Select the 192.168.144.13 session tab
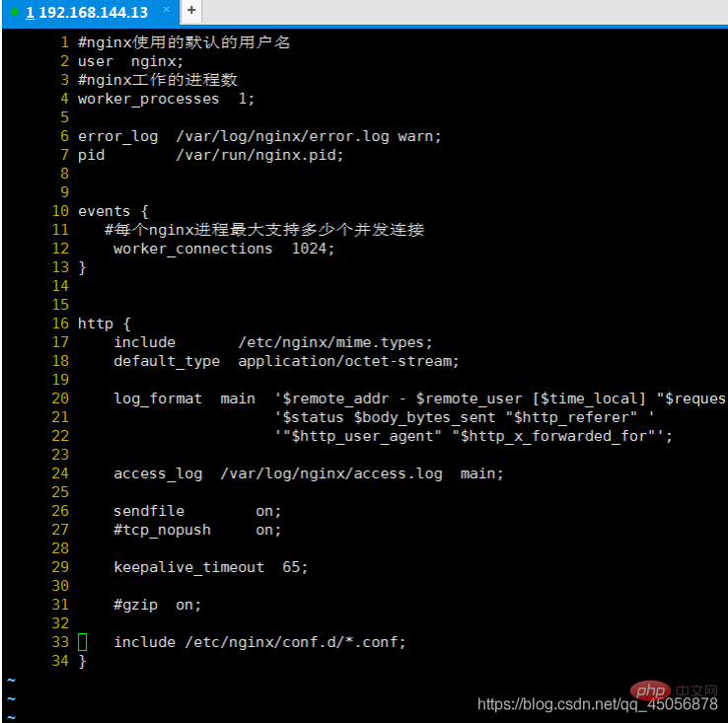 coord(87,13)
